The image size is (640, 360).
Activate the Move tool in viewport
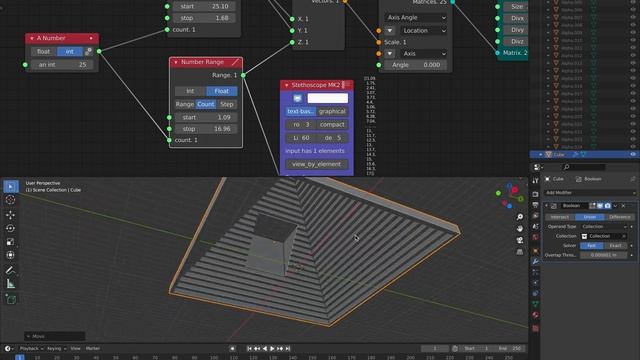11,215
